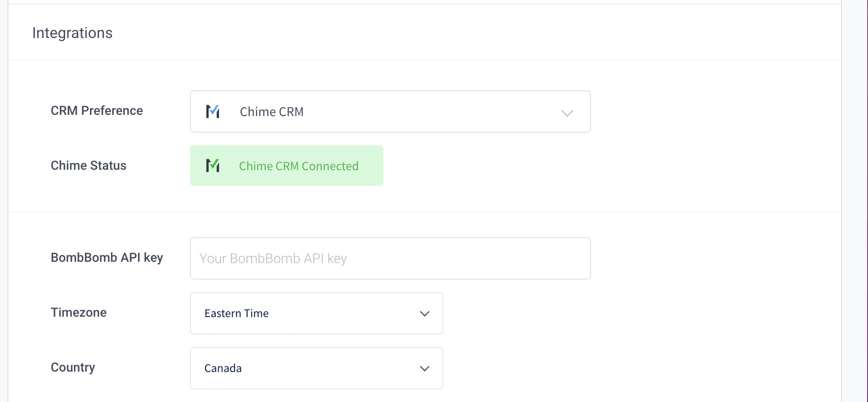This screenshot has width=868, height=402.
Task: Open the Timezone dropdown box
Action: tap(317, 313)
